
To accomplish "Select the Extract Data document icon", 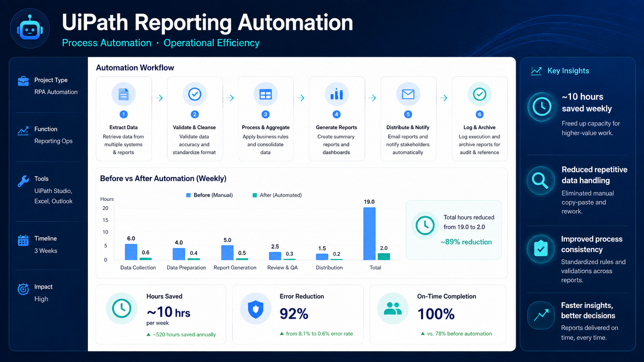I will coord(124,94).
